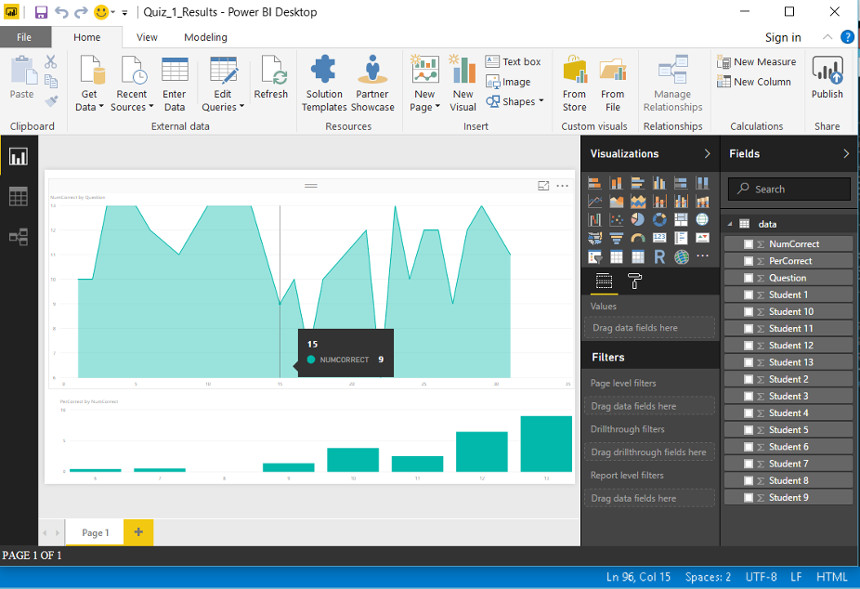Choose the Gauge visualization

637,238
